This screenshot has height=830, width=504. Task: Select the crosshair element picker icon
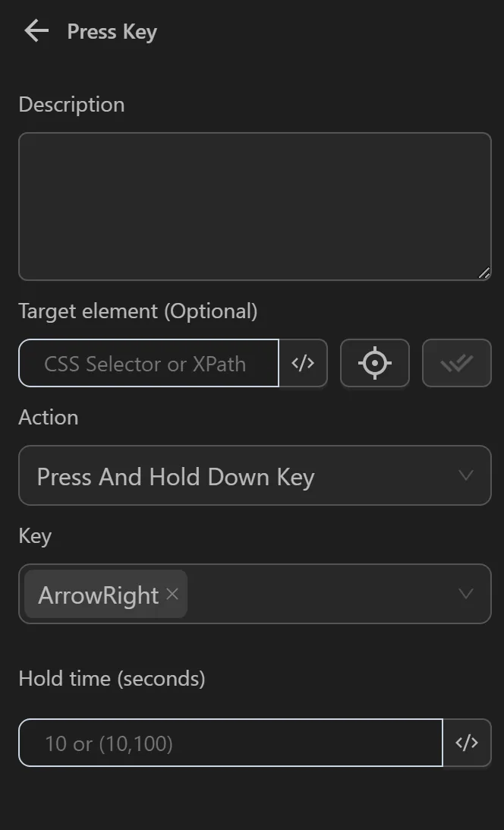coord(374,363)
